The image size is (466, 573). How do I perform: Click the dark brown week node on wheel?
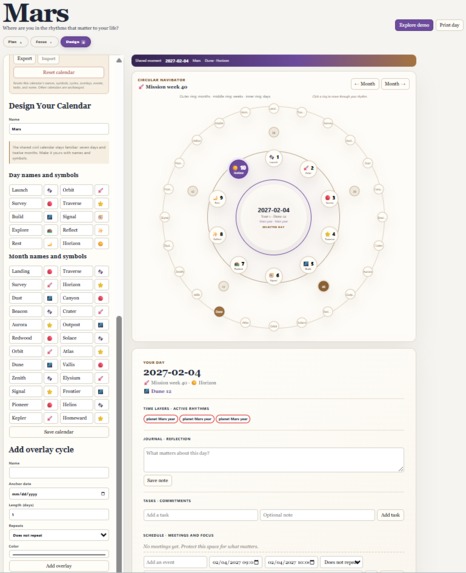tap(323, 286)
